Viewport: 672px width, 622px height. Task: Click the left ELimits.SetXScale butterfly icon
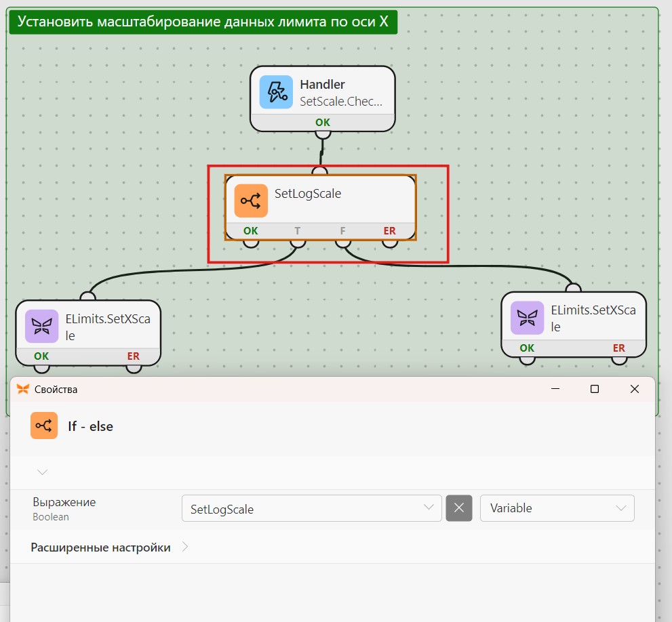(41, 327)
